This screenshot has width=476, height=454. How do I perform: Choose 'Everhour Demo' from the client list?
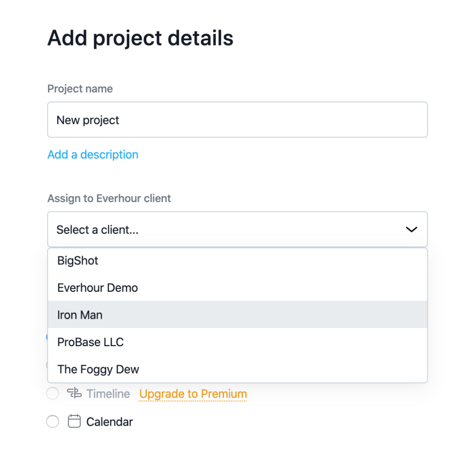pyautogui.click(x=97, y=288)
